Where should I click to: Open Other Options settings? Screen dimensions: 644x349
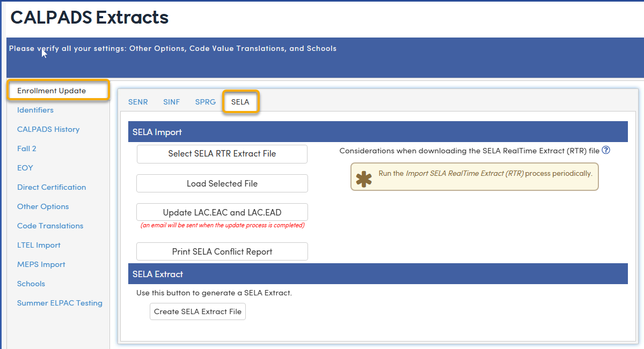[43, 206]
